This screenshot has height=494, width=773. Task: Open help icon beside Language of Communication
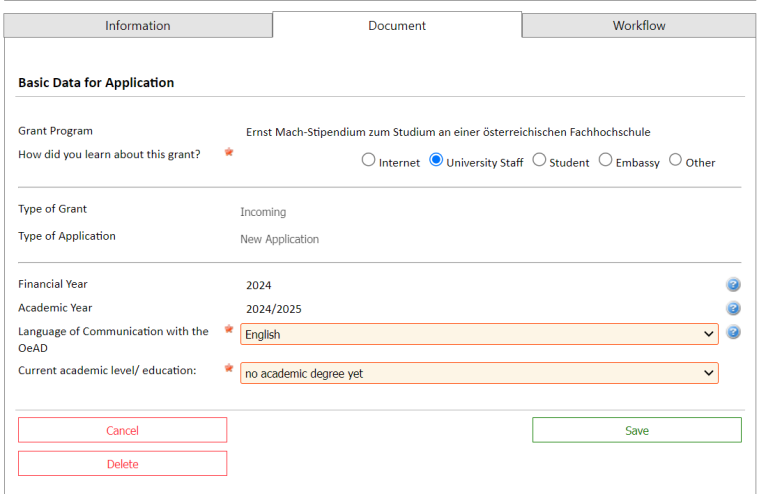point(733,332)
